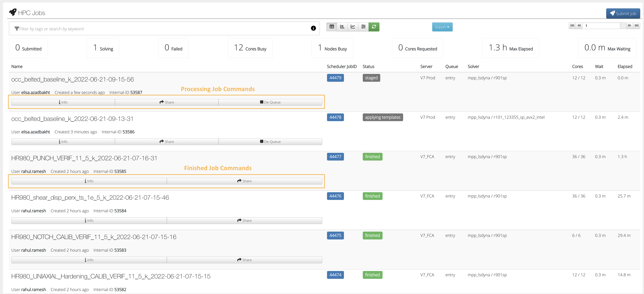Share the HR980_PUNCH_VERIF job
Viewport: 644px width, 294px height.
tap(245, 181)
